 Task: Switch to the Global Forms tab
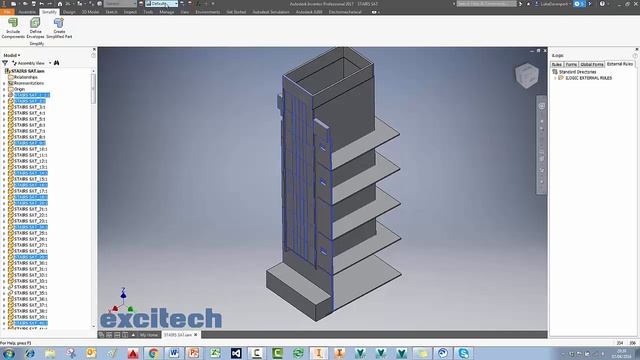[x=591, y=64]
